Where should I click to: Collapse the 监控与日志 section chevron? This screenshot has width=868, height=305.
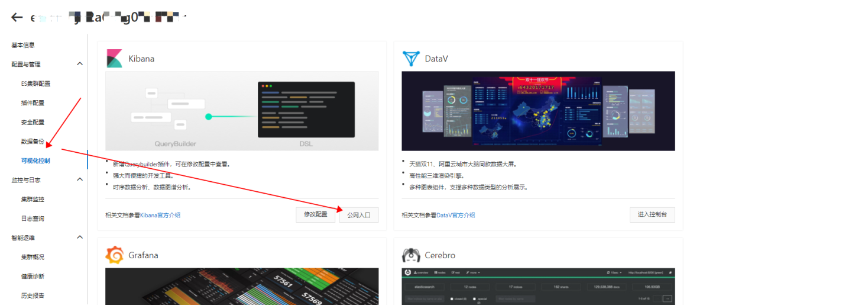(80, 179)
